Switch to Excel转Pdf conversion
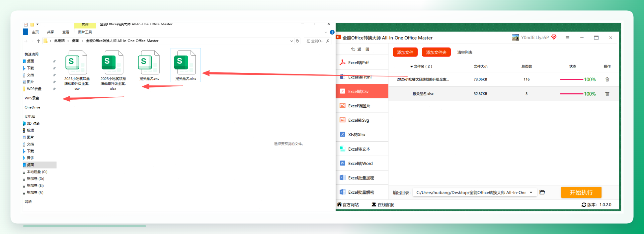The image size is (644, 234). [362, 62]
